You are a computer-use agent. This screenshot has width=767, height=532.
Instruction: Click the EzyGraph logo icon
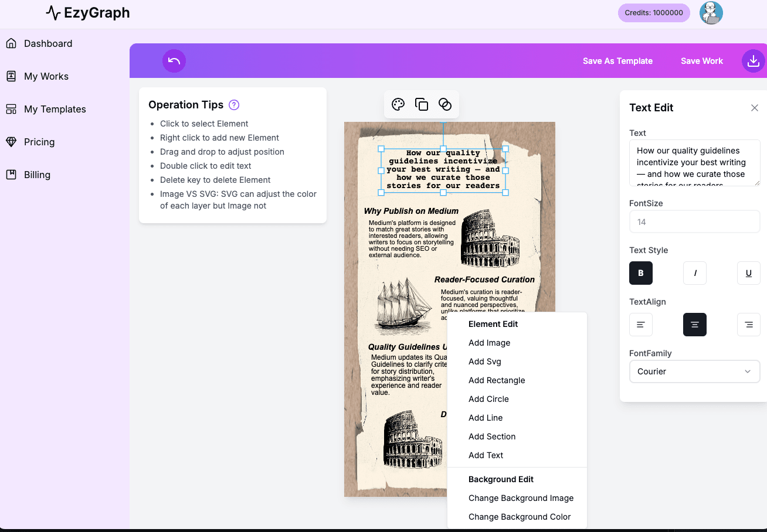point(53,12)
